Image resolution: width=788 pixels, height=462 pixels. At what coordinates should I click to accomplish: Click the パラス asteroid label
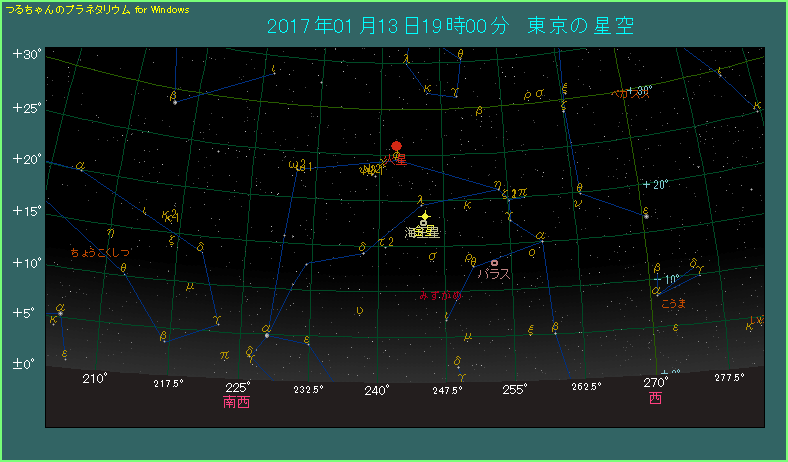point(493,273)
